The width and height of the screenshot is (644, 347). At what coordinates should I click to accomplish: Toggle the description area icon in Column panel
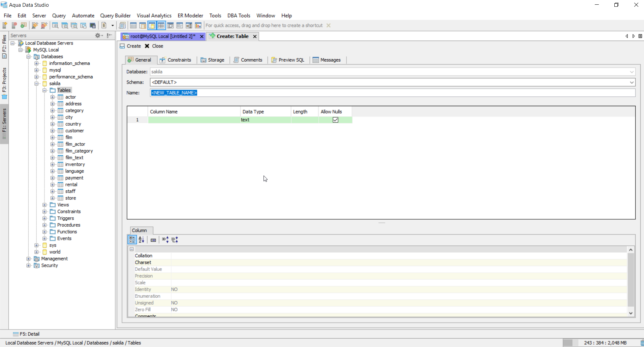153,240
